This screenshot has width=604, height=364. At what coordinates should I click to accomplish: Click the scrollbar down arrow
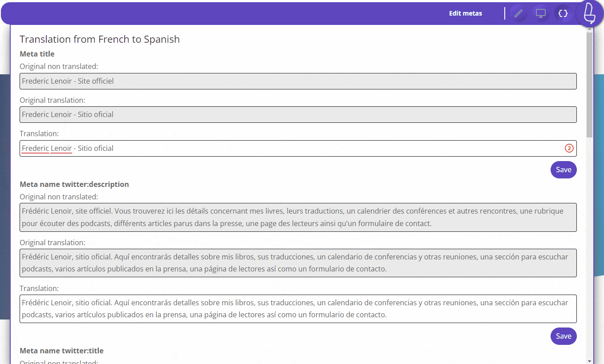click(590, 361)
